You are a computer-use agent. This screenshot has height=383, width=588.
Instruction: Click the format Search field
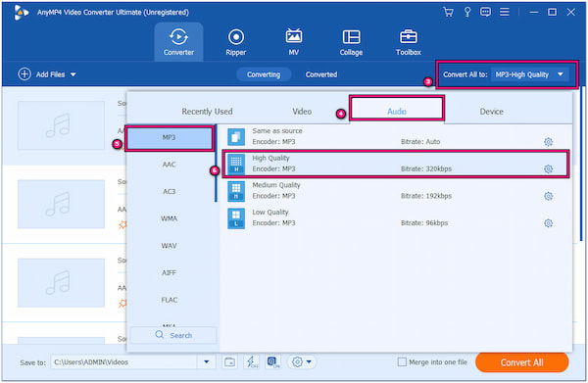tap(173, 335)
